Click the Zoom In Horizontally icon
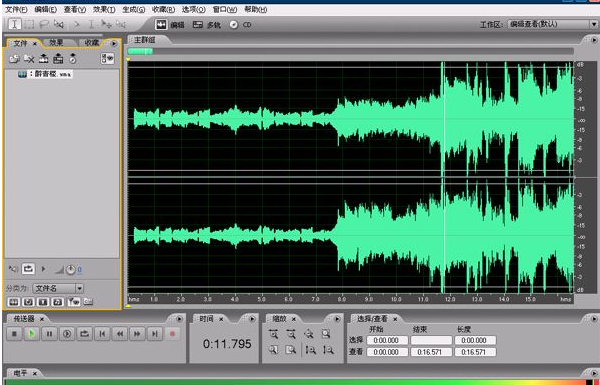Screen dimensions: 600x385 point(273,334)
